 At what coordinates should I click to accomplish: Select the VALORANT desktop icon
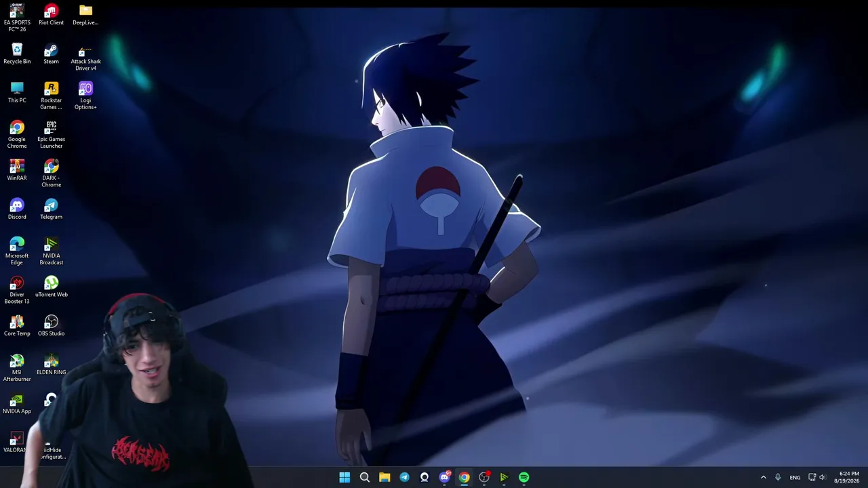15,443
